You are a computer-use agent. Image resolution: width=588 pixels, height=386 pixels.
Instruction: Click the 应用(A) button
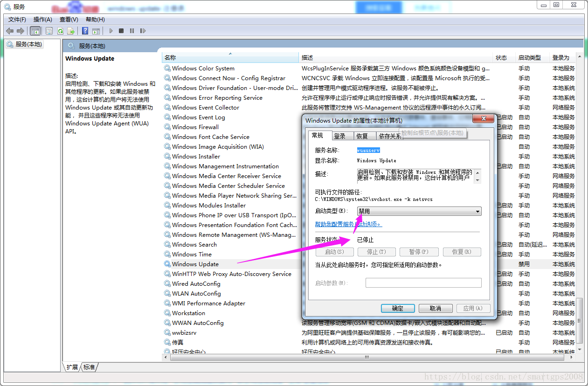(x=473, y=308)
